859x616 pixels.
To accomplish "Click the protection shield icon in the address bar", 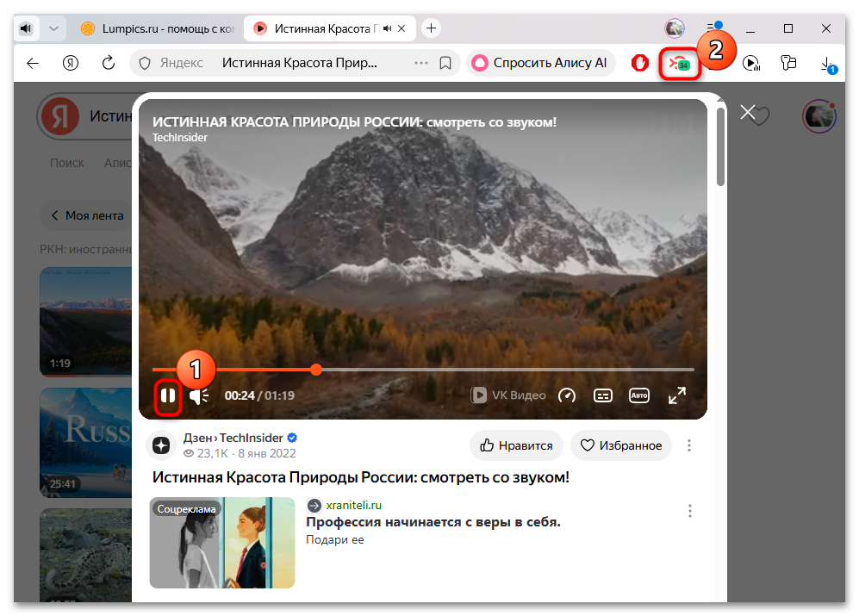I will pos(145,64).
